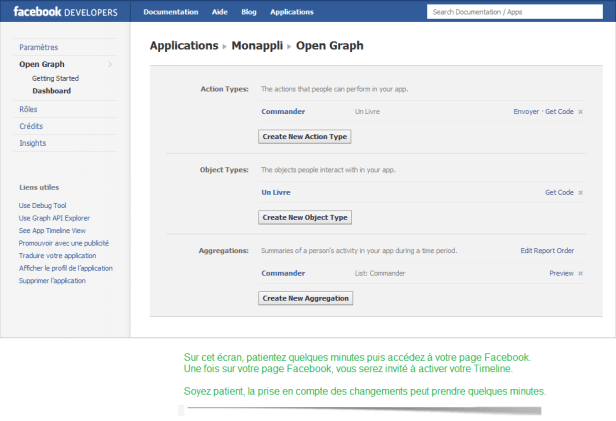This screenshot has height=421, width=616.
Task: Click Envoyer link for Commander action
Action: (525, 111)
